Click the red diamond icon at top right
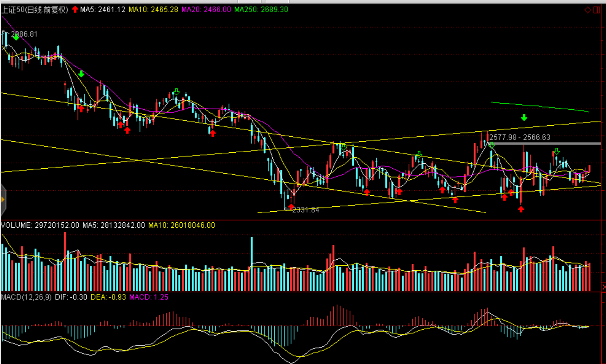The height and width of the screenshot is (364, 606). pyautogui.click(x=587, y=10)
